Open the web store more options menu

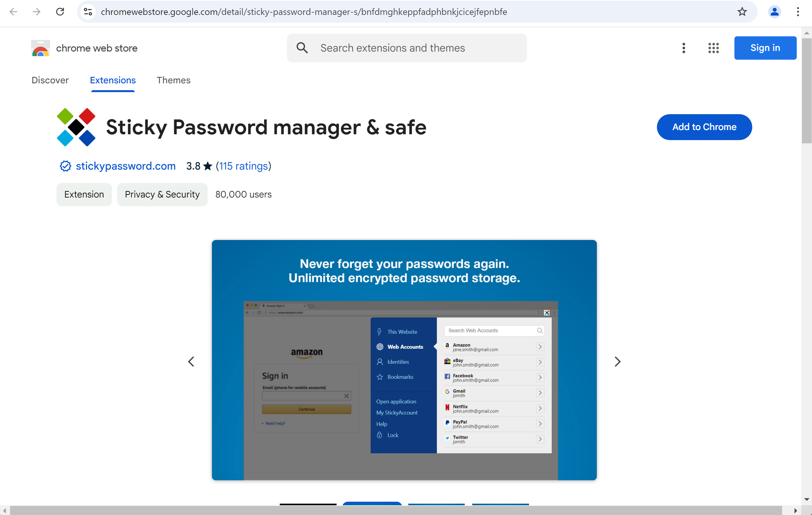point(684,48)
